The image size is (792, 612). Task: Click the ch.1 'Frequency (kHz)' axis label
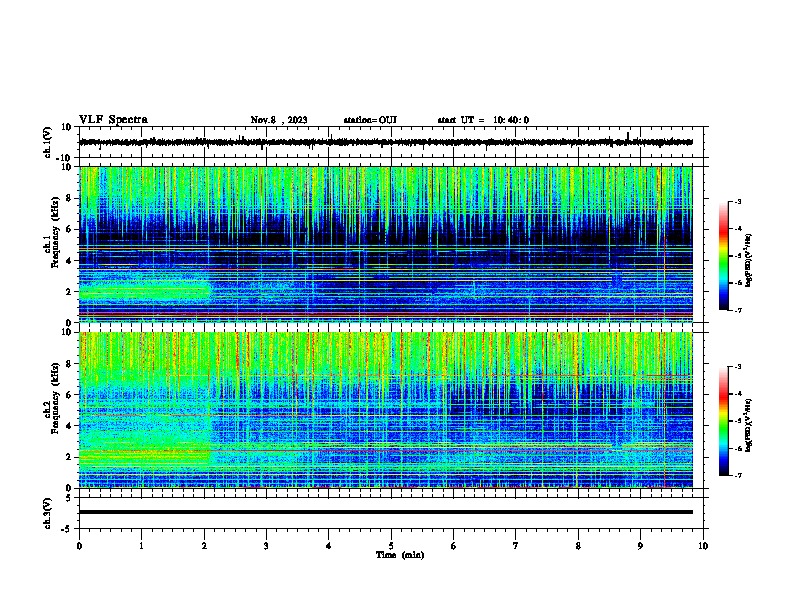(x=55, y=233)
